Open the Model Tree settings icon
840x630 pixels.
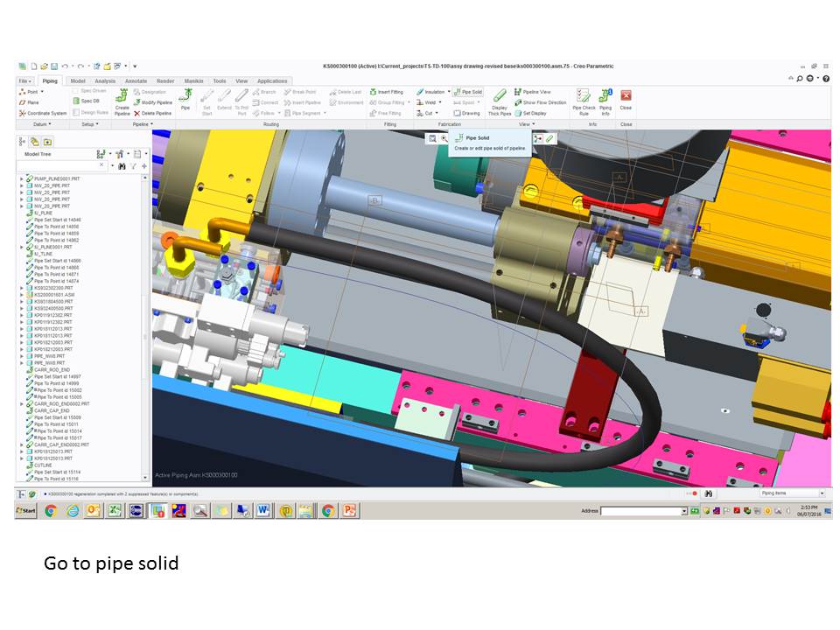point(120,154)
